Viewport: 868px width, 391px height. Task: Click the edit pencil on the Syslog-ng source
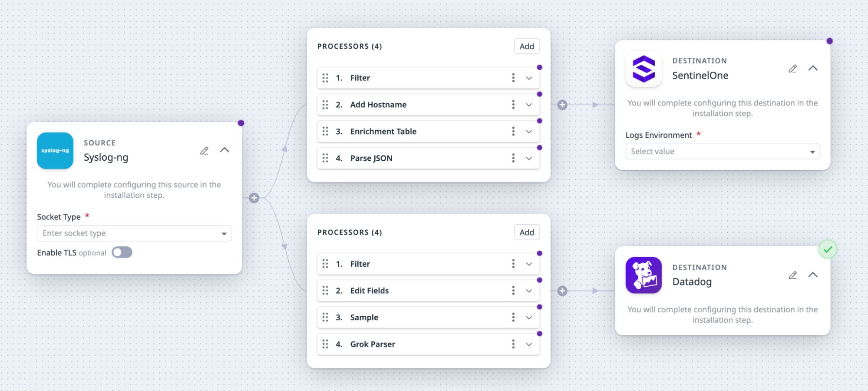[205, 150]
